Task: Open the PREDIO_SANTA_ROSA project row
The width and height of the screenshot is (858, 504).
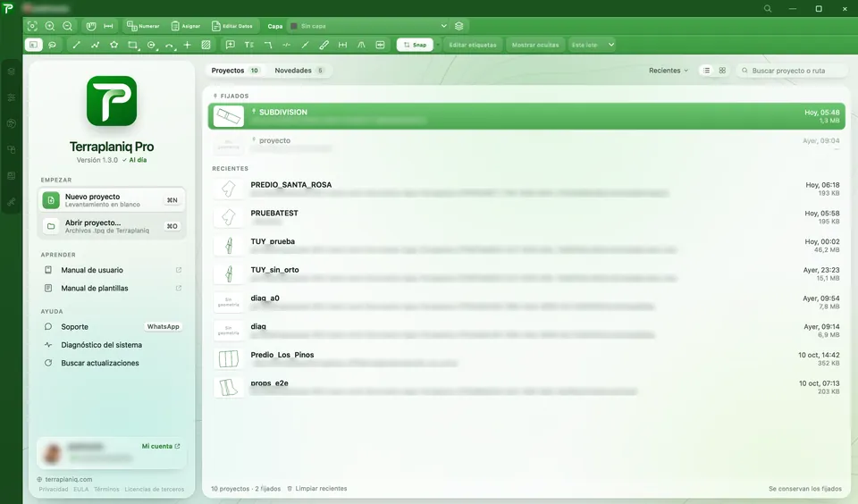Action: pyautogui.click(x=526, y=189)
